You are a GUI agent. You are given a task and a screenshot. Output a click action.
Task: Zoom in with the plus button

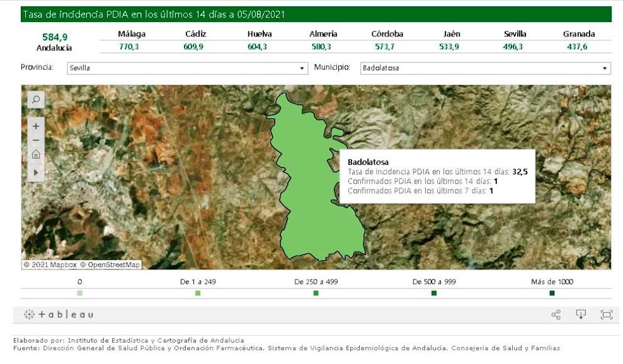click(x=36, y=126)
